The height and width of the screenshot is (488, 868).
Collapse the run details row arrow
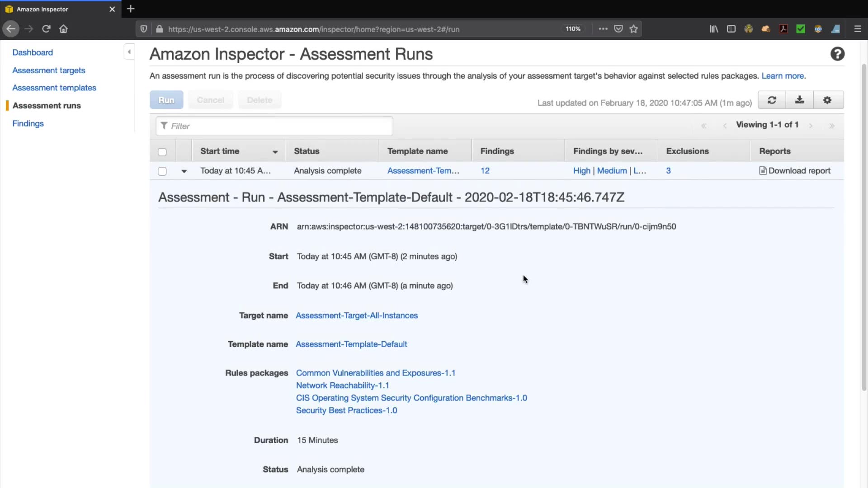184,171
